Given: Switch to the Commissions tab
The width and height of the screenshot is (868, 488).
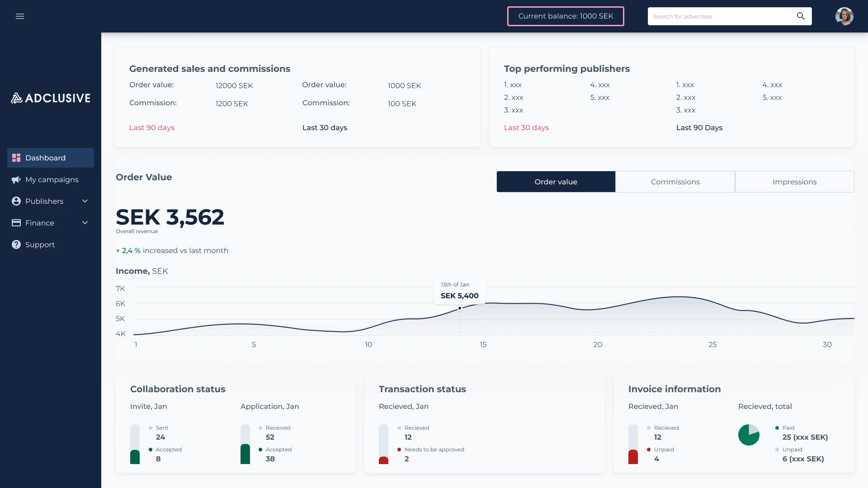Looking at the screenshot, I should tap(675, 182).
